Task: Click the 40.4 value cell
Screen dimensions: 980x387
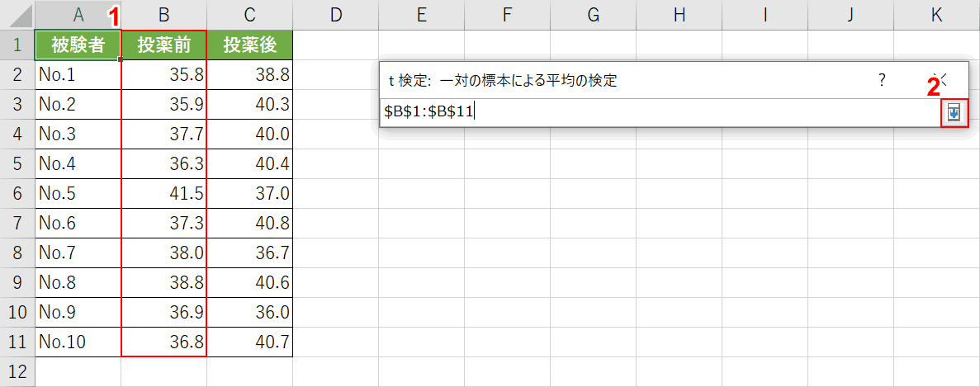Action: [249, 163]
